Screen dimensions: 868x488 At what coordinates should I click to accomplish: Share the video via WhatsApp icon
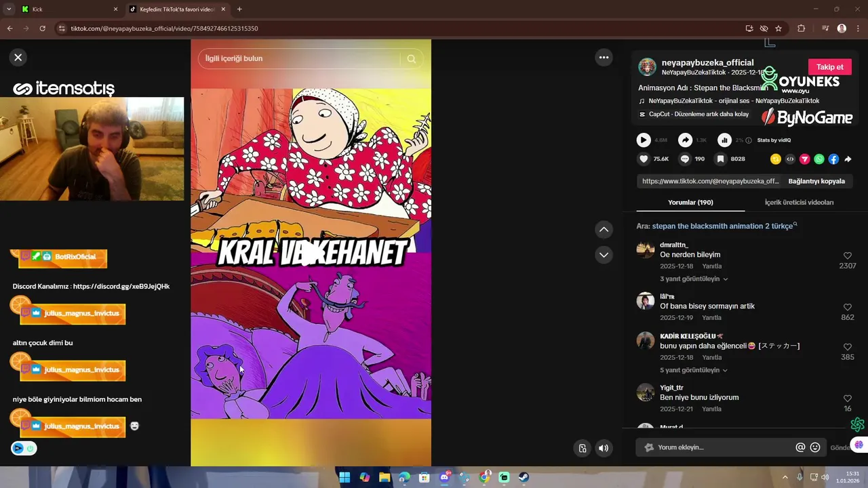[x=819, y=159]
